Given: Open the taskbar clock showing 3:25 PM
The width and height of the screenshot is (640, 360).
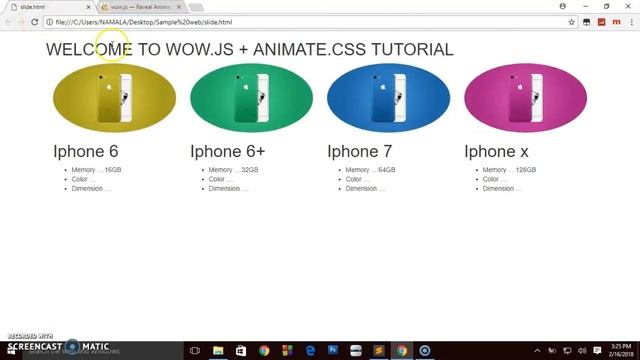Looking at the screenshot, I should tap(621, 351).
